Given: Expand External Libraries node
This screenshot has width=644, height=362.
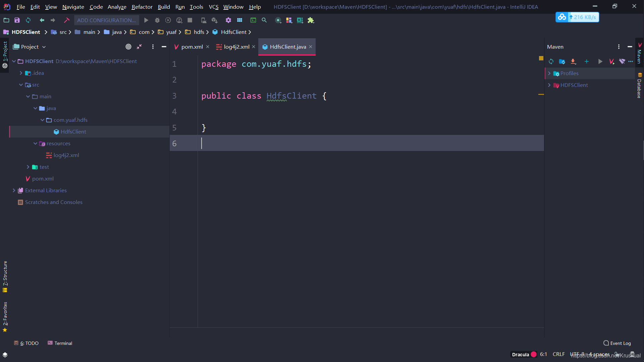Looking at the screenshot, I should coord(14,190).
